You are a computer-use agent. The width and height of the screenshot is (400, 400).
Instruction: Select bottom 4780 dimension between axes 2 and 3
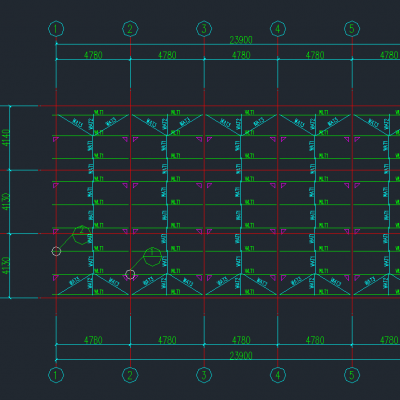click(167, 340)
